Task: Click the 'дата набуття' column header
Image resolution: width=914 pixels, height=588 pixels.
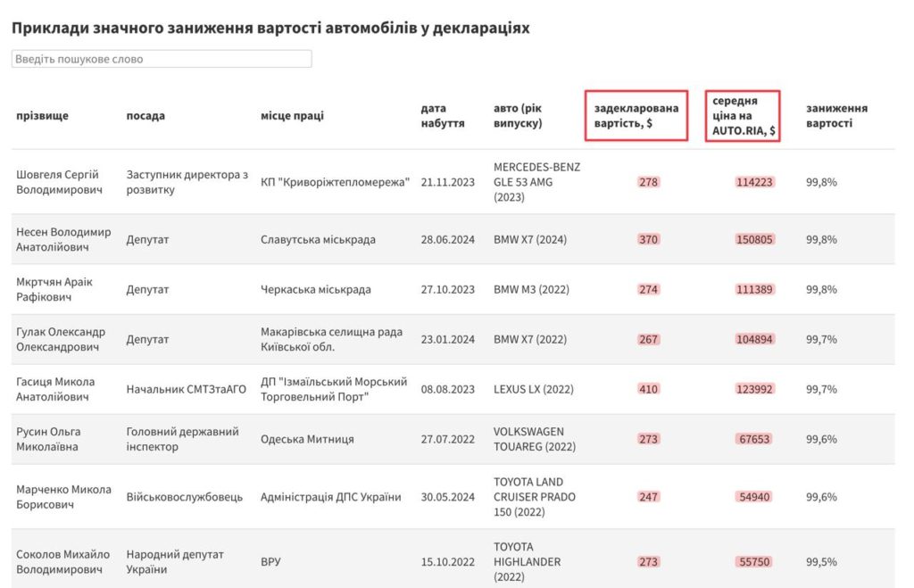Action: point(442,116)
